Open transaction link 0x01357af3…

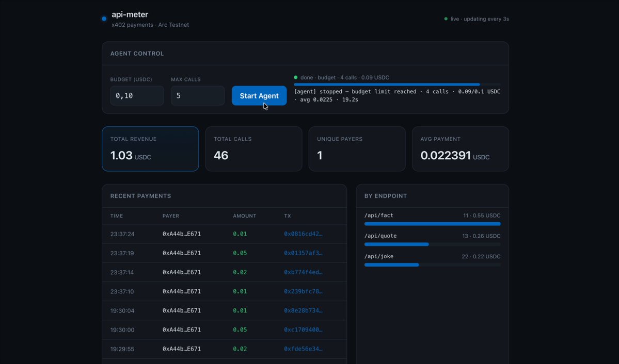click(303, 253)
